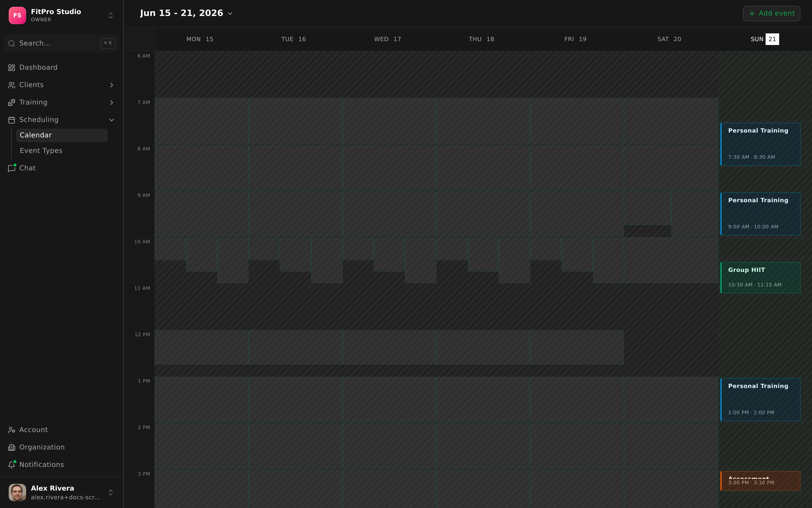Click Alex Rivera's avatar photo

[17, 493]
